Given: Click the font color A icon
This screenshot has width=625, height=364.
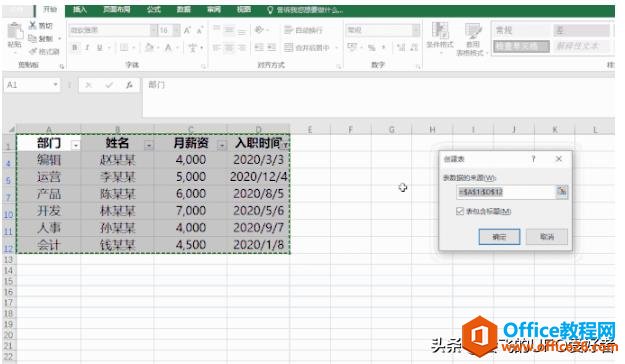Looking at the screenshot, I should (169, 47).
